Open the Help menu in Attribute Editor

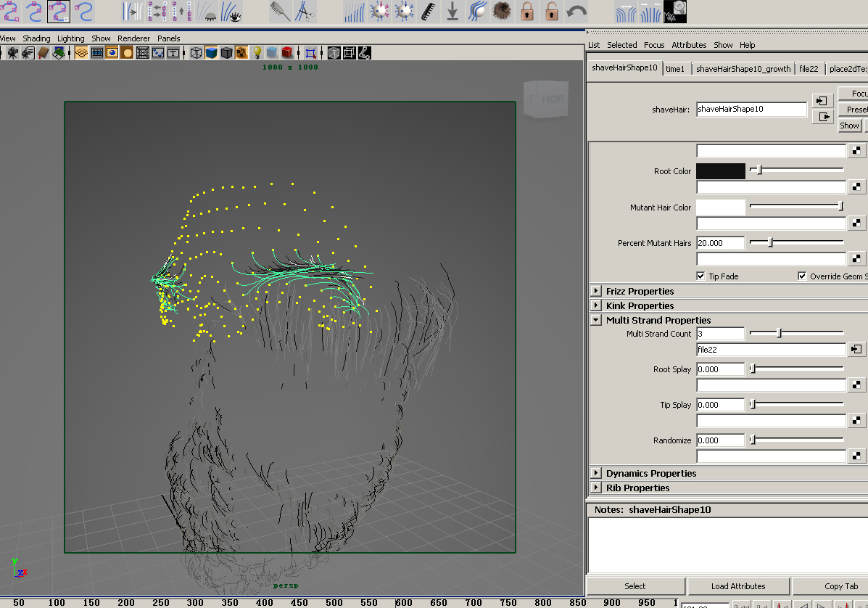(747, 45)
